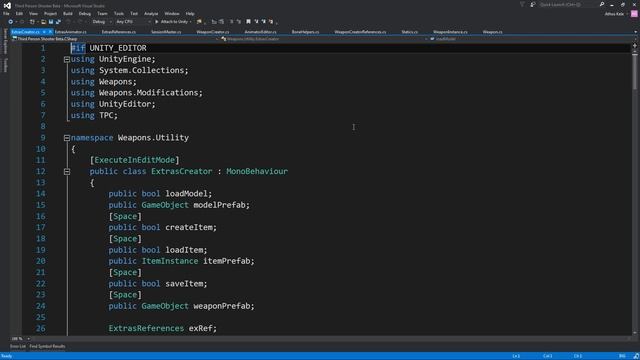This screenshot has width=640, height=360.
Task: Switch to the BoneHelpers.cs tab
Action: click(305, 32)
